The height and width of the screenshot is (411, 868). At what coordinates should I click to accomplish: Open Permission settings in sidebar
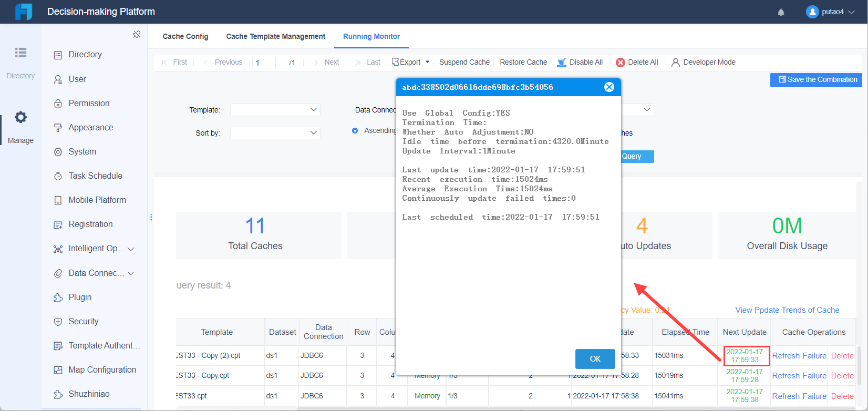pos(89,103)
